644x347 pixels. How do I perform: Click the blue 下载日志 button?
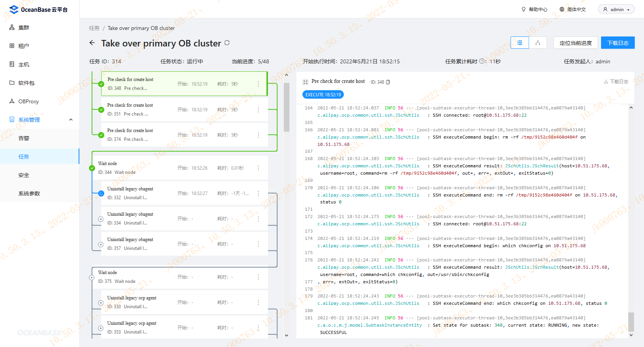(618, 43)
